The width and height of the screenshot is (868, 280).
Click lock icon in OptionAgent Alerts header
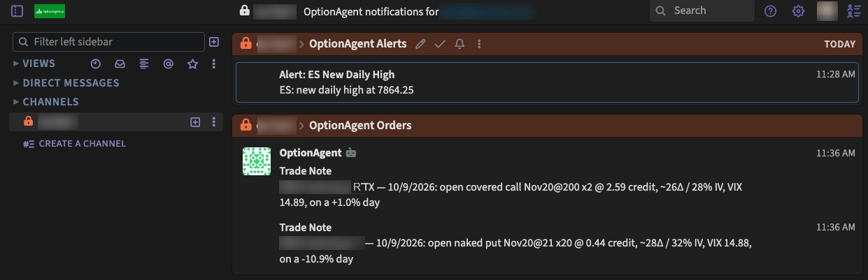tap(246, 43)
